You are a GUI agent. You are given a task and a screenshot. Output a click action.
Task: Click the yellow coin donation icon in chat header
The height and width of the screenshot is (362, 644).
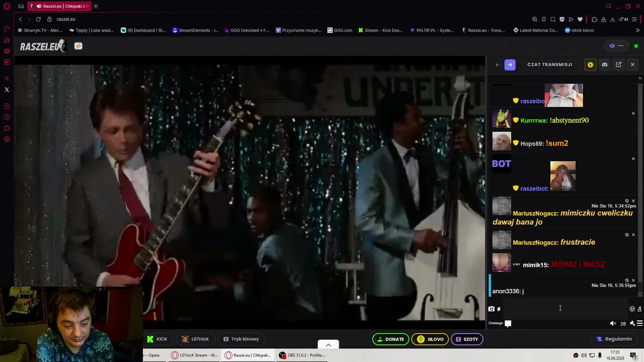pyautogui.click(x=590, y=64)
